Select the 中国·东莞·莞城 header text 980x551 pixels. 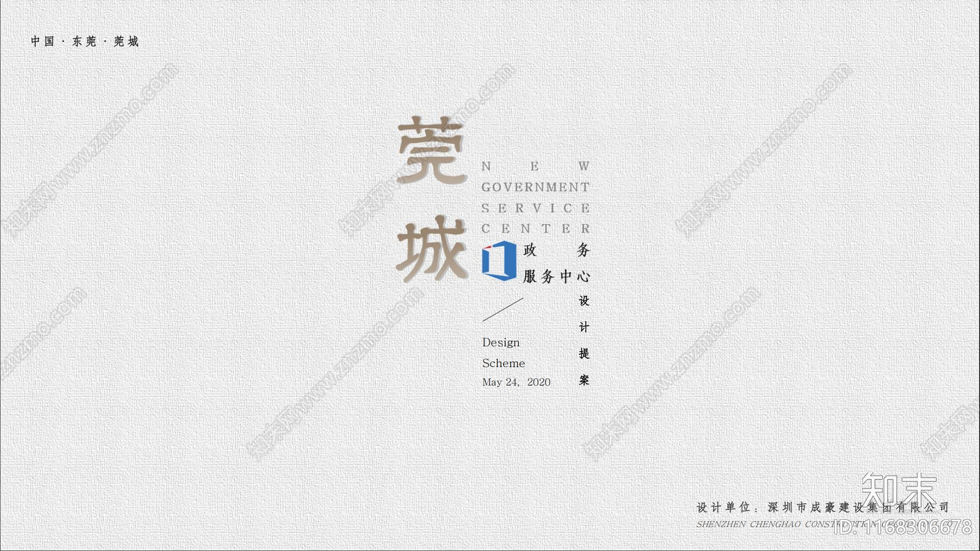pos(85,41)
